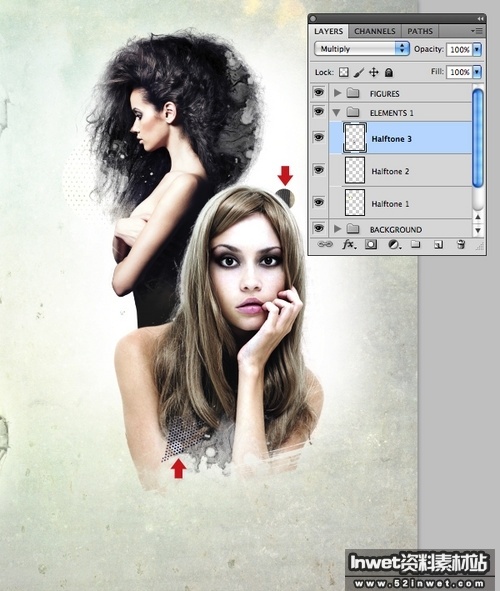Add a layer mask using the mask icon
This screenshot has height=591, width=500.
pyautogui.click(x=371, y=245)
